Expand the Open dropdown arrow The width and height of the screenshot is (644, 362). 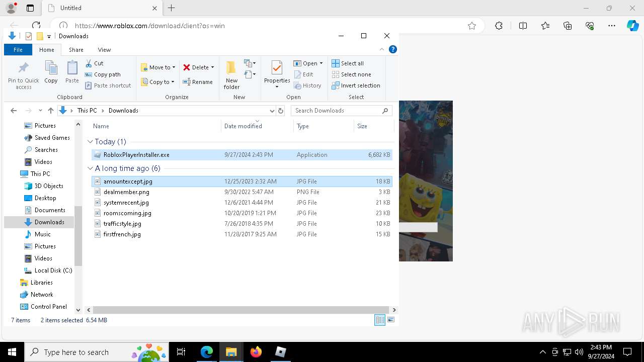pyautogui.click(x=321, y=63)
